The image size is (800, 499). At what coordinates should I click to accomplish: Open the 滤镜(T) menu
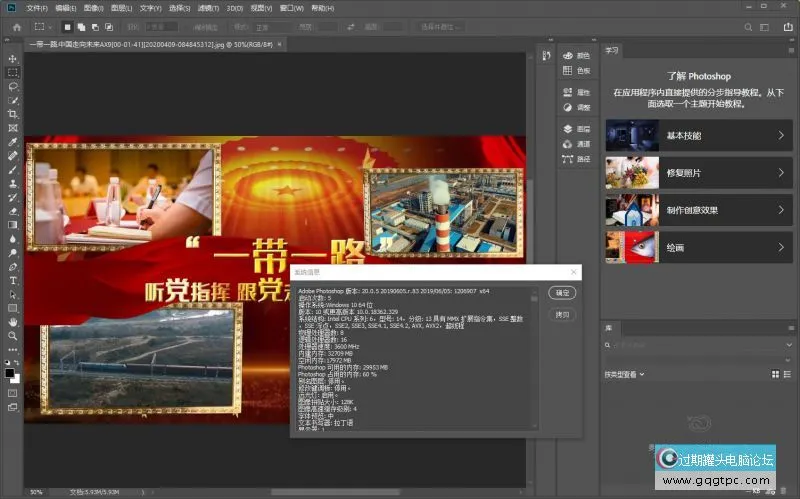[208, 8]
